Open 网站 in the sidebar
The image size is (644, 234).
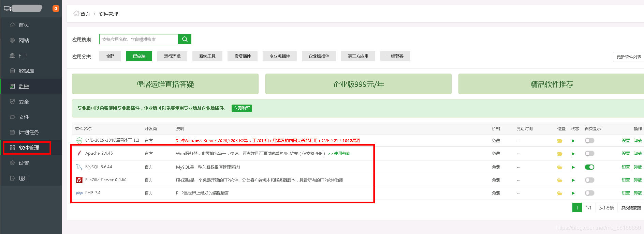pyautogui.click(x=31, y=40)
